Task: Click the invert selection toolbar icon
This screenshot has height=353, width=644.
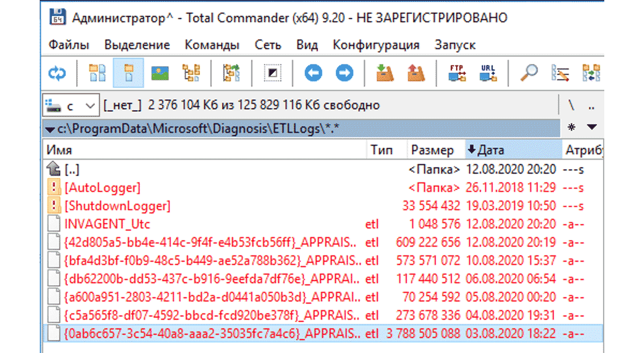Action: tap(272, 73)
